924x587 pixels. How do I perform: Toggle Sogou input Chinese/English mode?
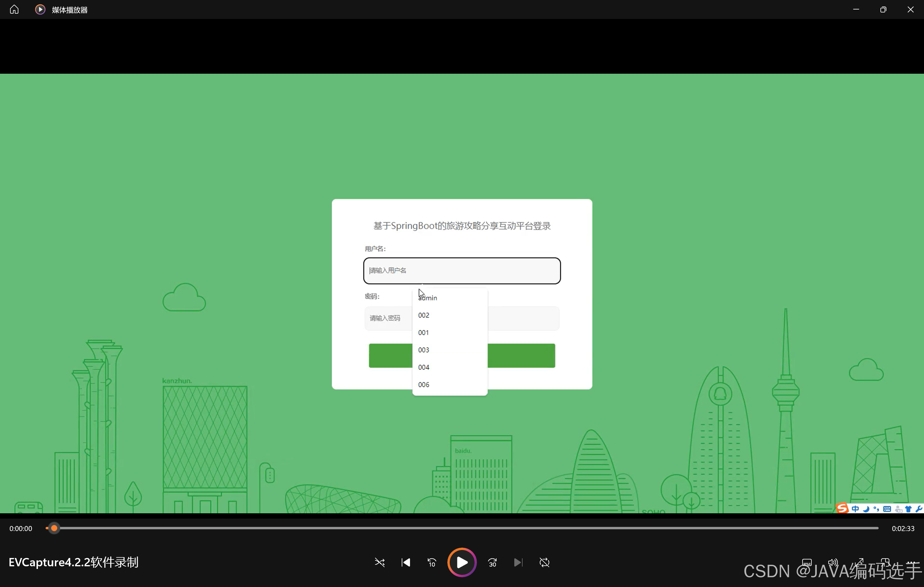(855, 509)
